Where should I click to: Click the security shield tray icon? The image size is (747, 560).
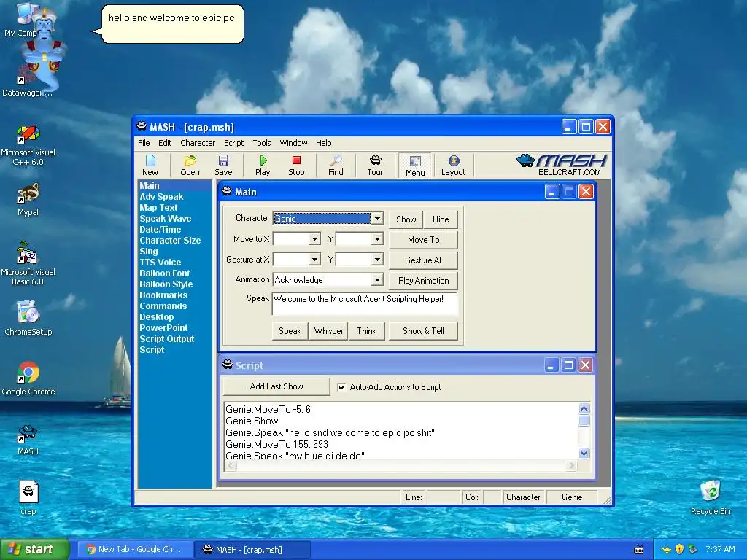pos(679,549)
